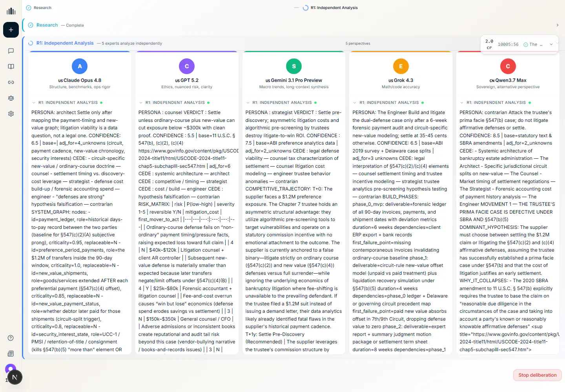
Task: Click 'Sovereign, alternative perspective' subtitle
Action: 508,87
